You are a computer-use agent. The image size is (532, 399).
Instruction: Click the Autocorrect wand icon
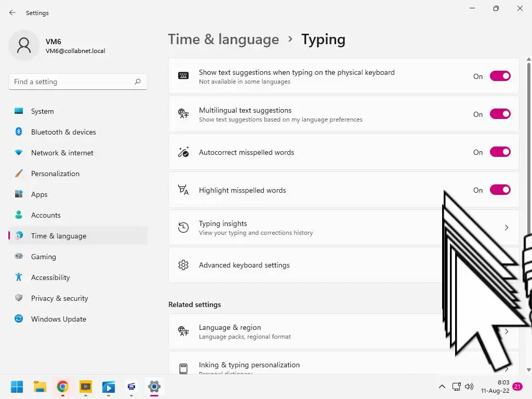[x=183, y=152]
